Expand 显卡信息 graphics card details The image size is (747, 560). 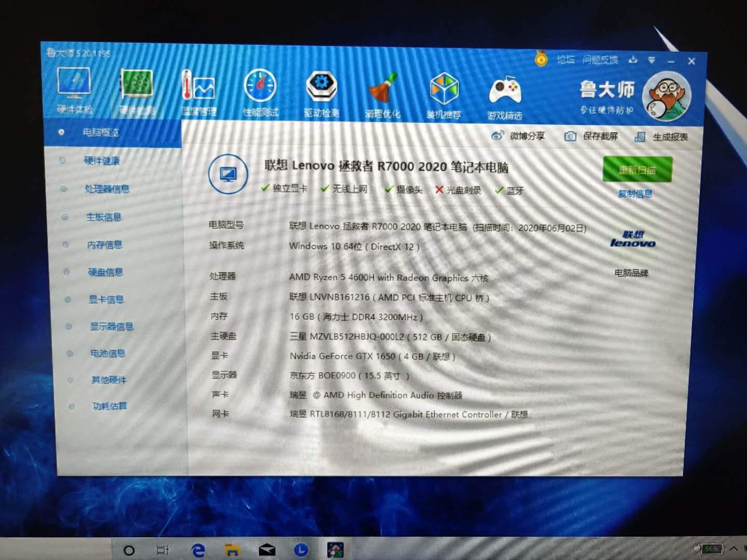[106, 299]
